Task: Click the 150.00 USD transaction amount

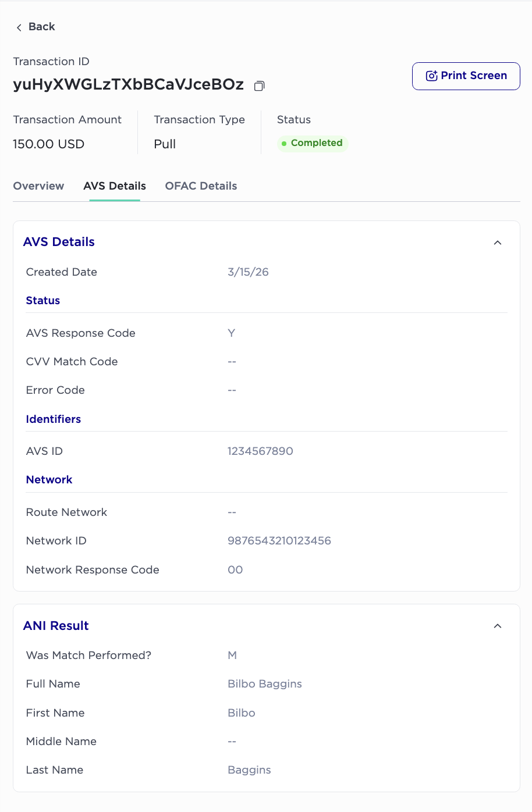Action: pos(49,144)
